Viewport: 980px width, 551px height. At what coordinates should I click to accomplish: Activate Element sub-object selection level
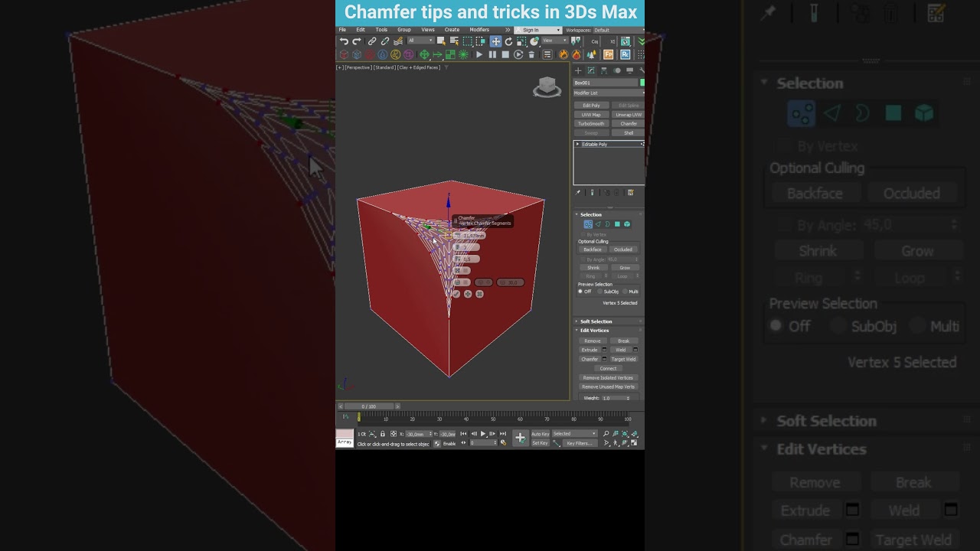627,224
